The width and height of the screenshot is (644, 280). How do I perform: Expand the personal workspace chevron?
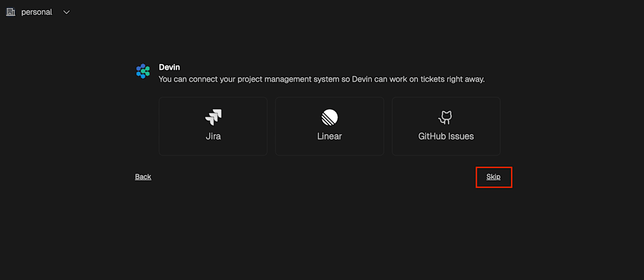coord(67,12)
